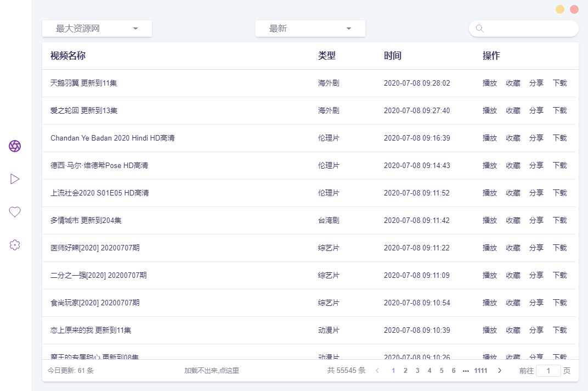Click the pagination ellipsis to jump pages
The image size is (588, 391).
tap(466, 371)
